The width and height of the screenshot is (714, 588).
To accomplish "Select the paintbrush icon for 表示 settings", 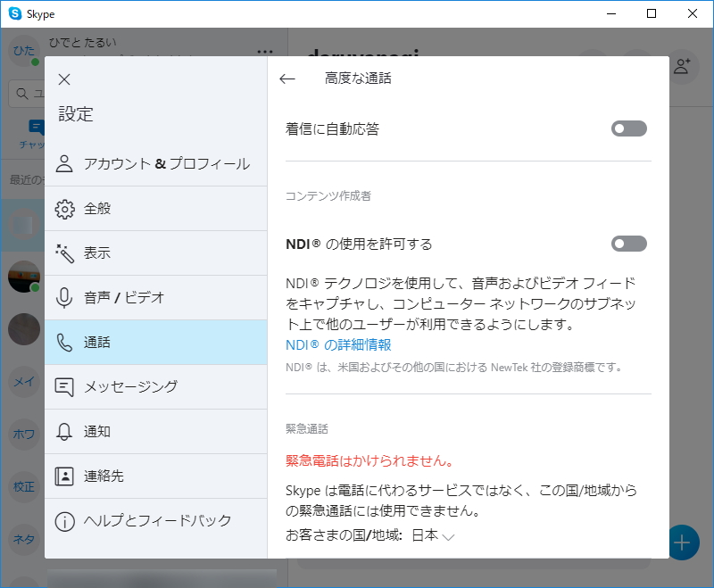I will click(x=62, y=253).
